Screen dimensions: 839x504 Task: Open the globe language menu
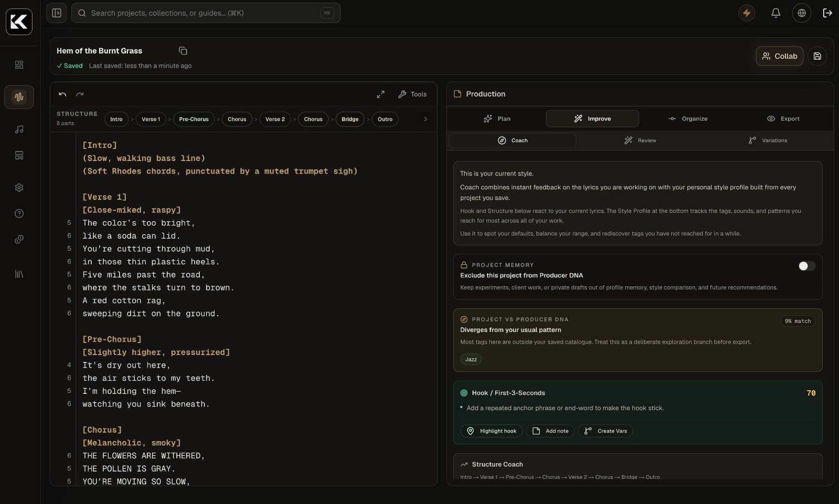[802, 13]
